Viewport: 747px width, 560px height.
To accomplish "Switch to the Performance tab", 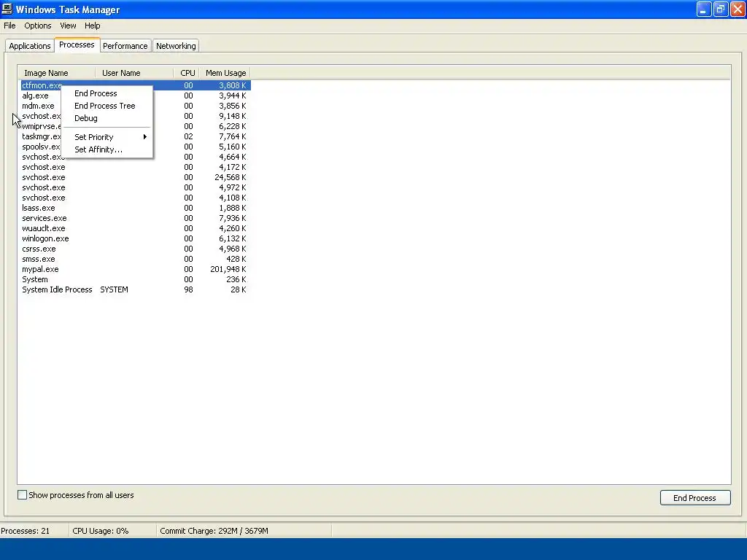I will coord(125,46).
